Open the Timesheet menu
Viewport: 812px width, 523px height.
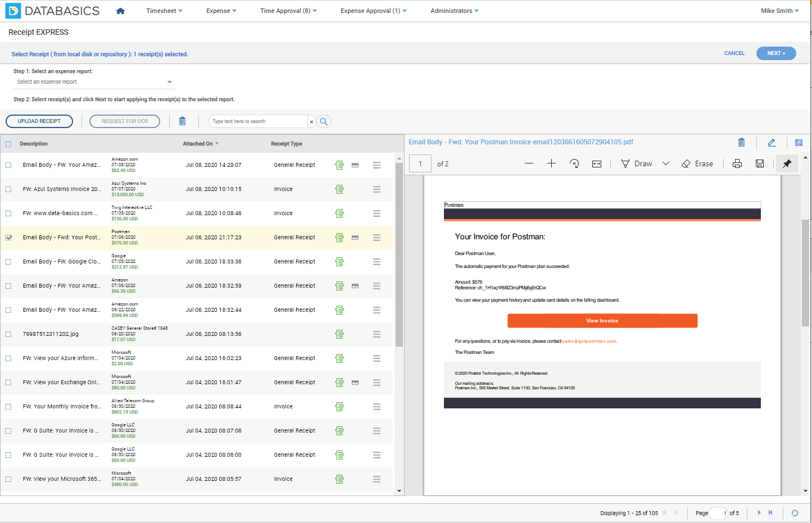(164, 11)
